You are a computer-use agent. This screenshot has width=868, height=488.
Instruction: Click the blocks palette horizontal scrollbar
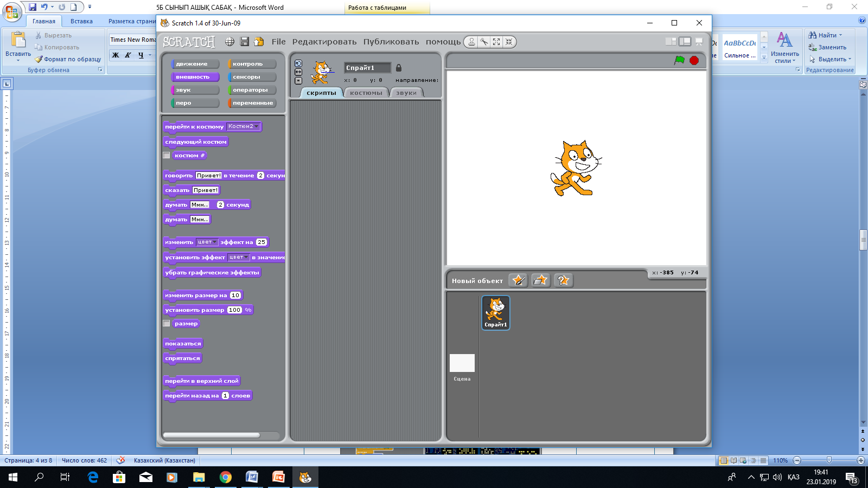point(212,435)
